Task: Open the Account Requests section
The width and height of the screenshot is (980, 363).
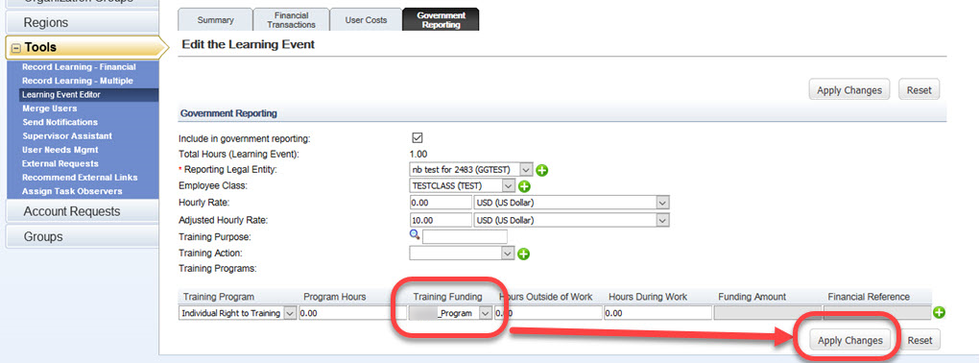Action: click(x=83, y=211)
